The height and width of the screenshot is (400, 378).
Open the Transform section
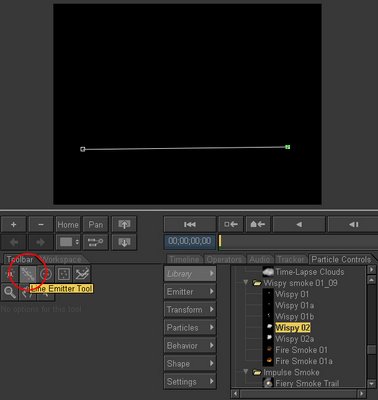click(190, 310)
